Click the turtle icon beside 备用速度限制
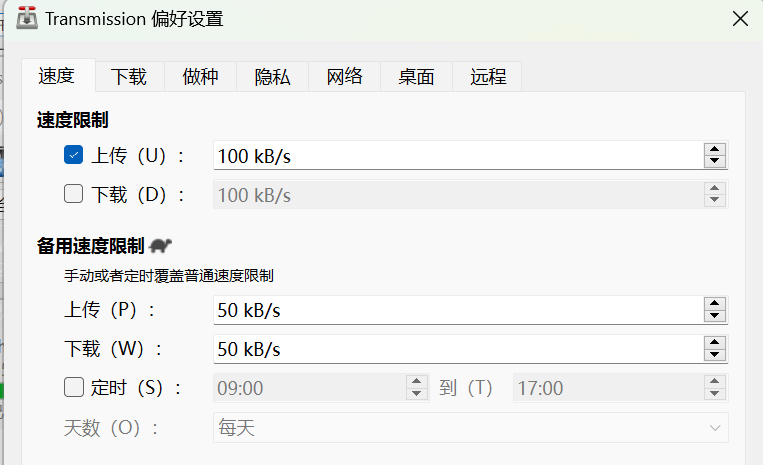This screenshot has width=763, height=465. pyautogui.click(x=161, y=245)
